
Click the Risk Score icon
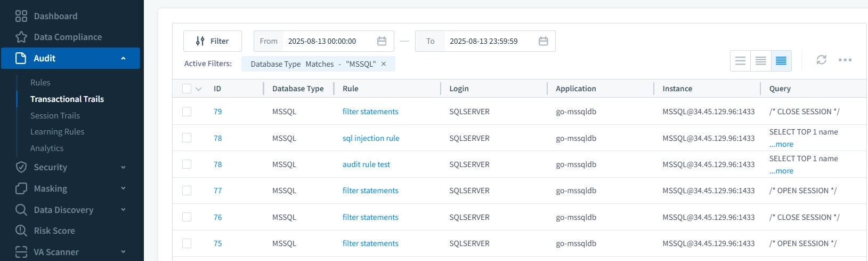[x=21, y=231]
